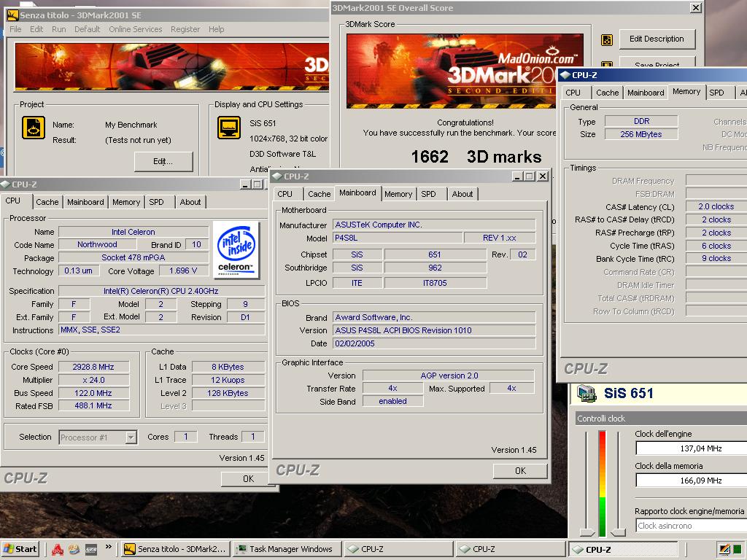
Task: Open the File menu in 3DMark
Action: (15, 29)
